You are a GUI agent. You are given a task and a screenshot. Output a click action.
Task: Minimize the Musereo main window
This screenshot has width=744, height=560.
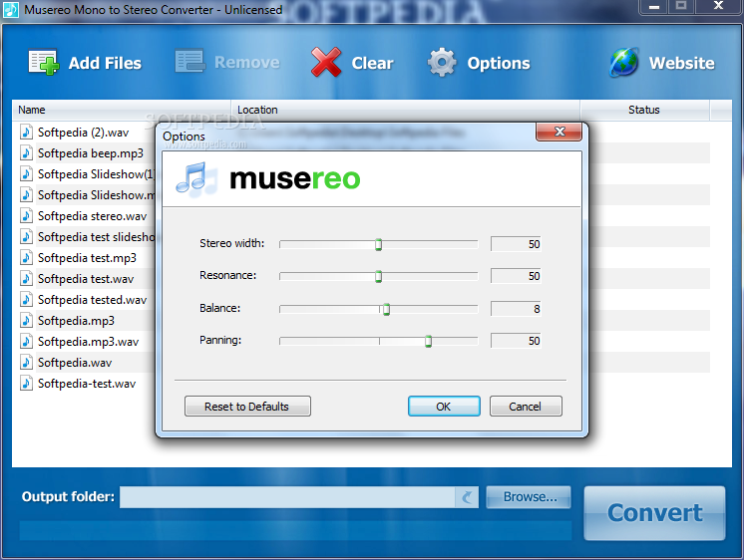(654, 7)
